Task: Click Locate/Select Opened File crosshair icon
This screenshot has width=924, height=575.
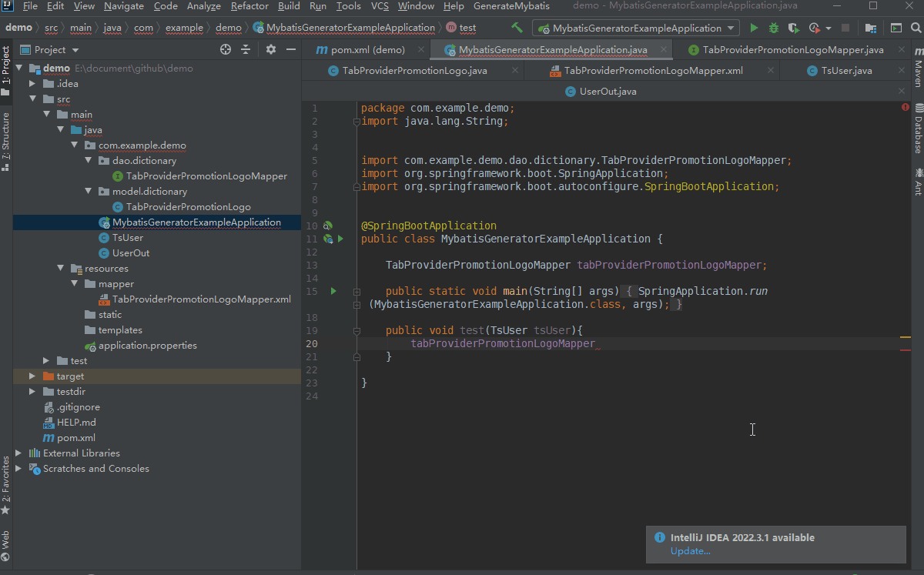Action: point(226,49)
